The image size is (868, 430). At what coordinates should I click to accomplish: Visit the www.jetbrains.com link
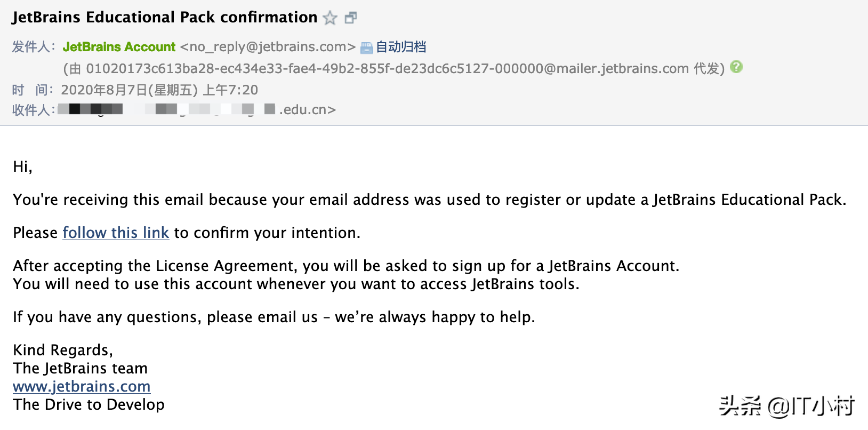click(82, 386)
